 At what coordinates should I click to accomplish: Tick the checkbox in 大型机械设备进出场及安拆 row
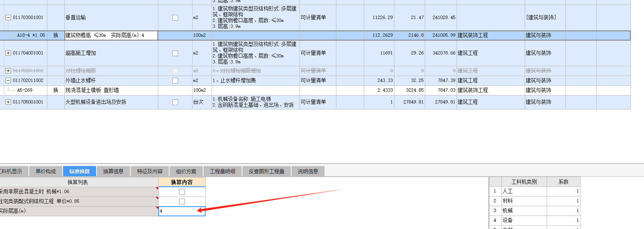point(175,102)
